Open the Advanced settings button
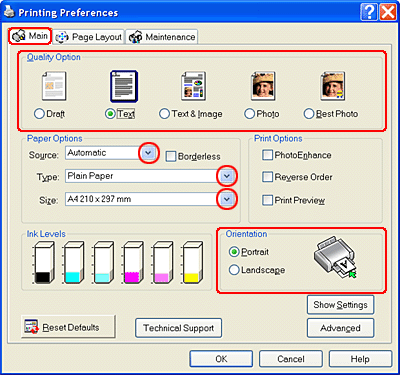This screenshot has width=400, height=375. click(340, 328)
